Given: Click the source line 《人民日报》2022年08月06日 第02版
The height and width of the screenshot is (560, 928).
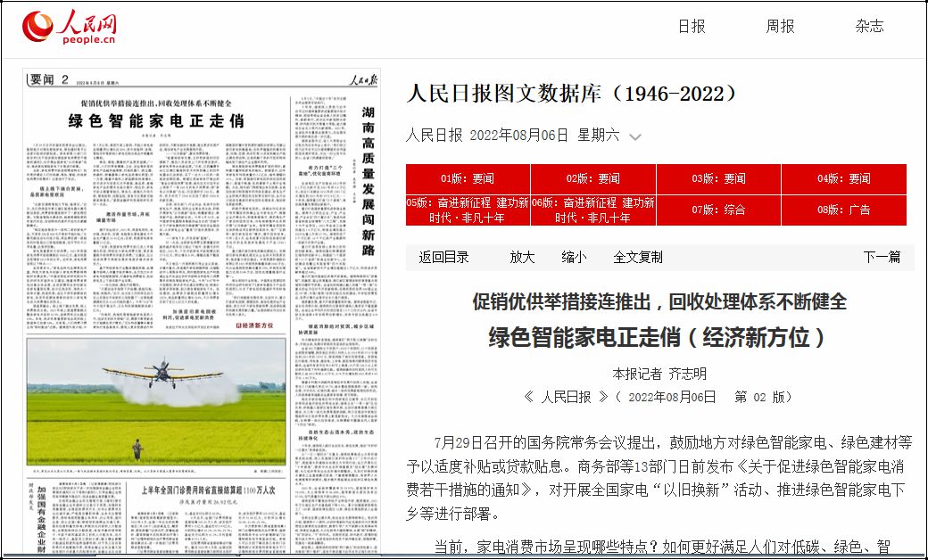Looking at the screenshot, I should pos(659,397).
